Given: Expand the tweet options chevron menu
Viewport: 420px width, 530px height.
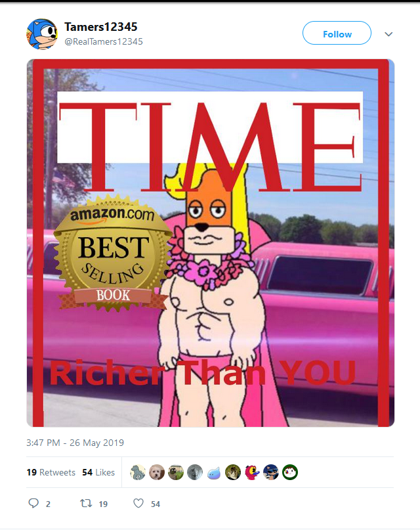Looking at the screenshot, I should coord(388,34).
